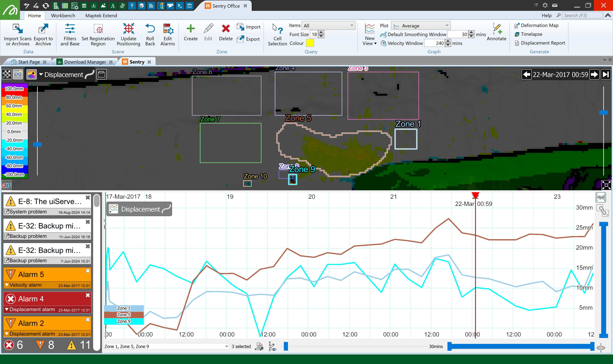Click Export to Archive icon
This screenshot has height=364, width=613.
pyautogui.click(x=43, y=29)
